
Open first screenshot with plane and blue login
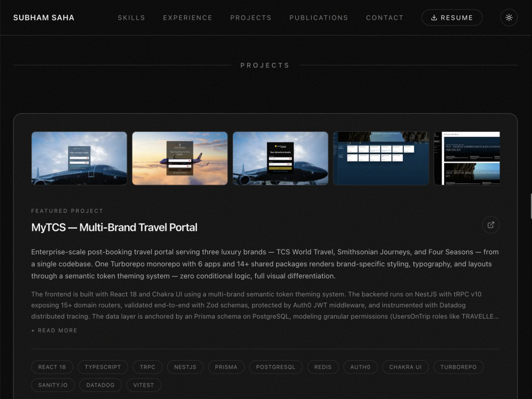79,159
